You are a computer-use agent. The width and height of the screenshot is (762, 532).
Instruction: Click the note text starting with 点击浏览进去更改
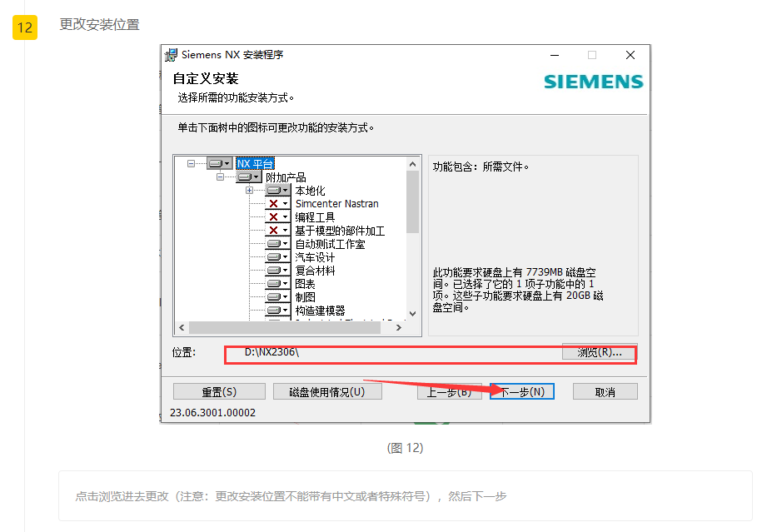(x=291, y=496)
